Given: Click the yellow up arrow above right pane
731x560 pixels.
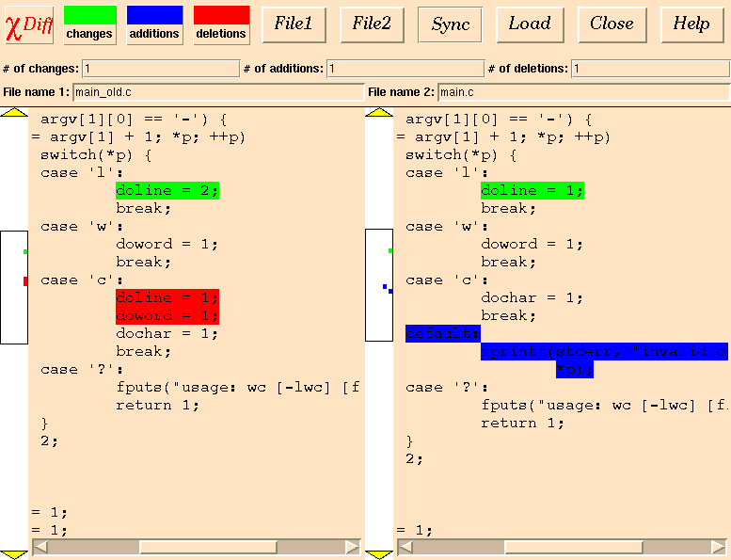Looking at the screenshot, I should (x=379, y=112).
